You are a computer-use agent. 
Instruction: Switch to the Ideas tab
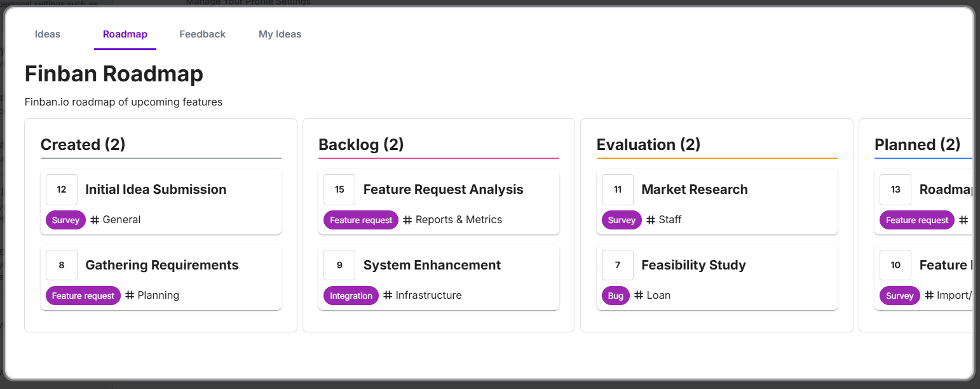48,34
